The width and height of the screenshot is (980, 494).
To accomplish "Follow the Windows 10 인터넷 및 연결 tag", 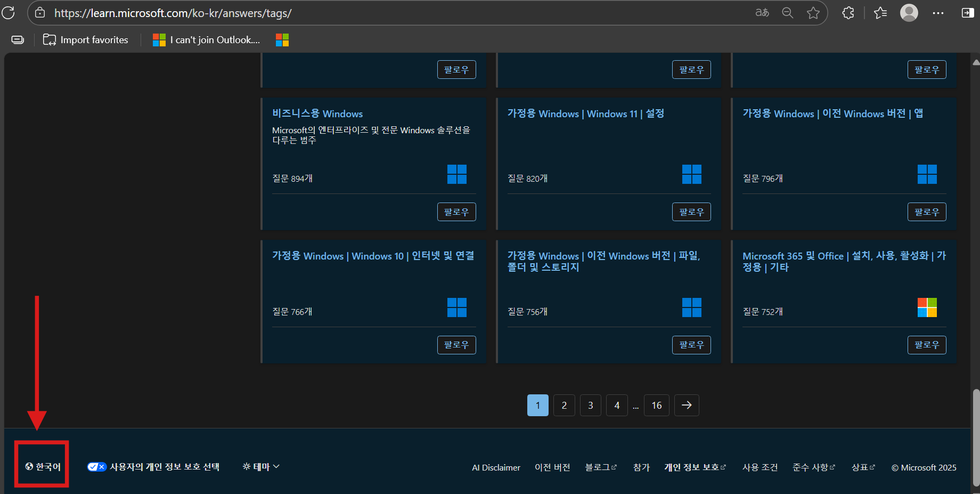I will 456,345.
